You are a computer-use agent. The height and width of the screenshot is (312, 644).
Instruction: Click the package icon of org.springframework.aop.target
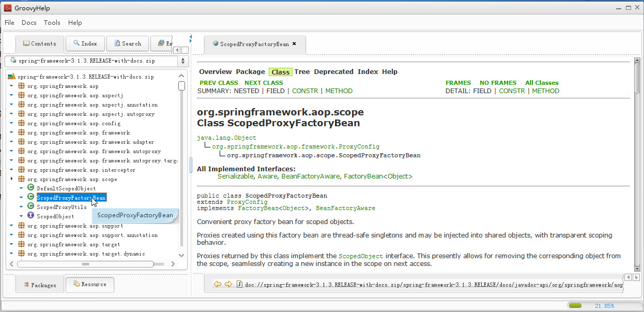click(21, 245)
